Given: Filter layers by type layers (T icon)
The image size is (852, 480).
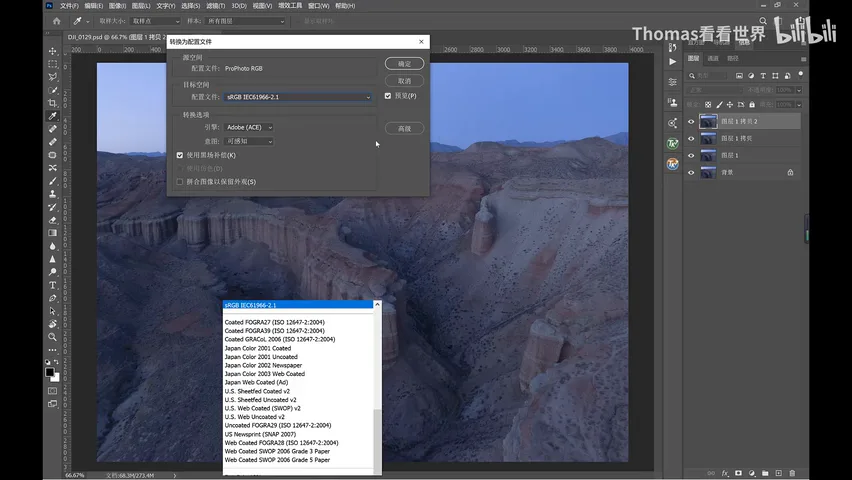Looking at the screenshot, I should (763, 76).
